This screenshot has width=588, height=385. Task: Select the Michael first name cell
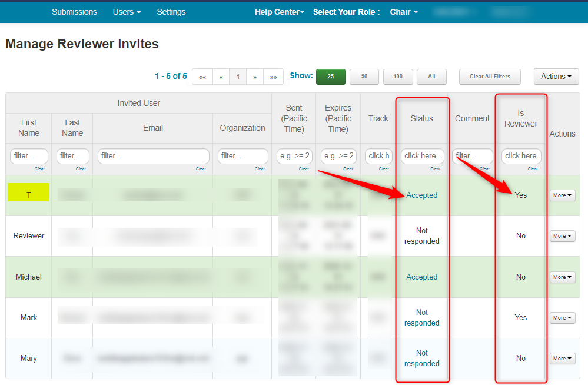(28, 277)
